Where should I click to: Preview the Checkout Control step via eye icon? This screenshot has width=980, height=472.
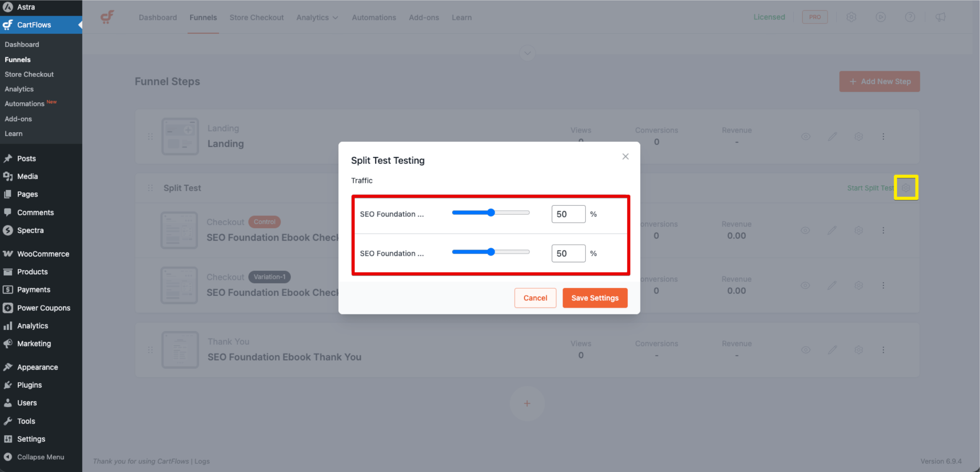coord(805,230)
